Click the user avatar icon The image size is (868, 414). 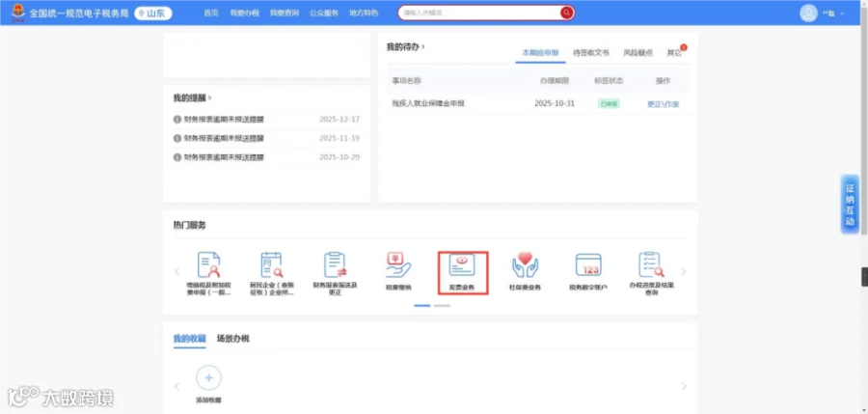click(809, 14)
